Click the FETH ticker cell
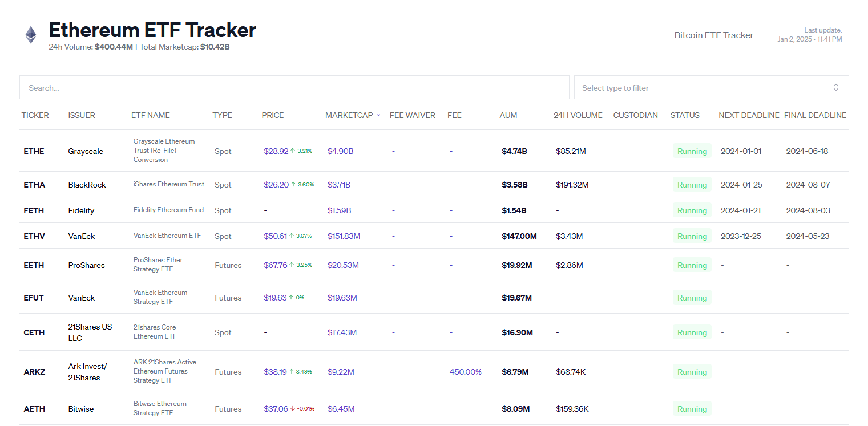 point(34,210)
